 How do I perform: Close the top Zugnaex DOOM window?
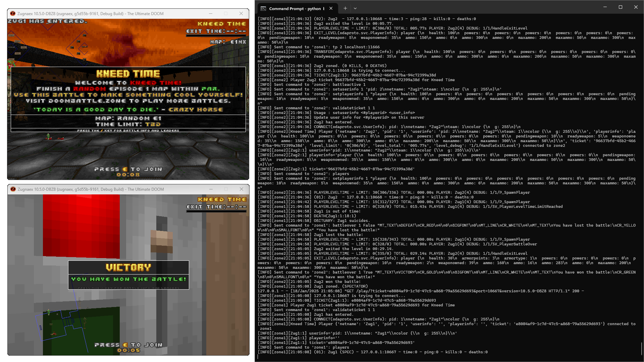pos(241,14)
